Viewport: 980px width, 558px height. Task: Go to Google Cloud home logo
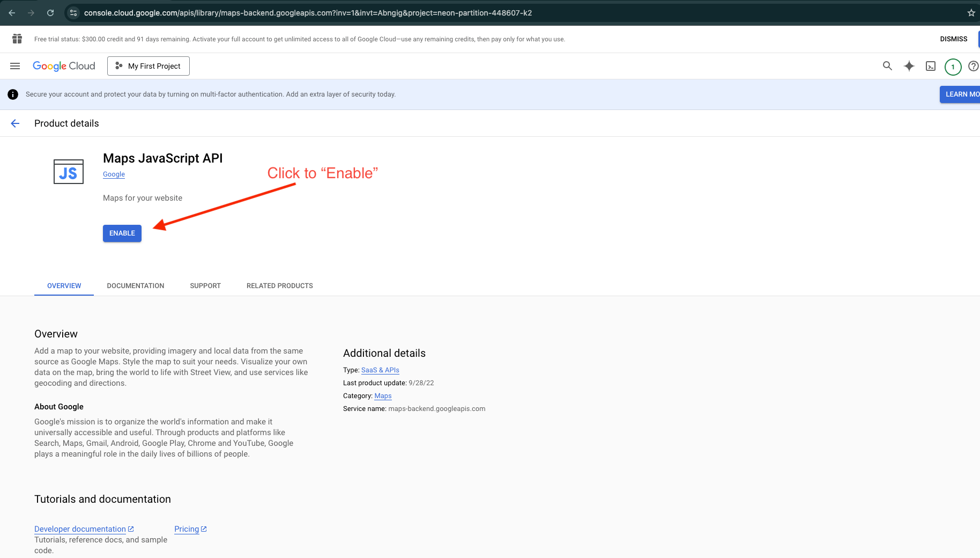tap(64, 66)
